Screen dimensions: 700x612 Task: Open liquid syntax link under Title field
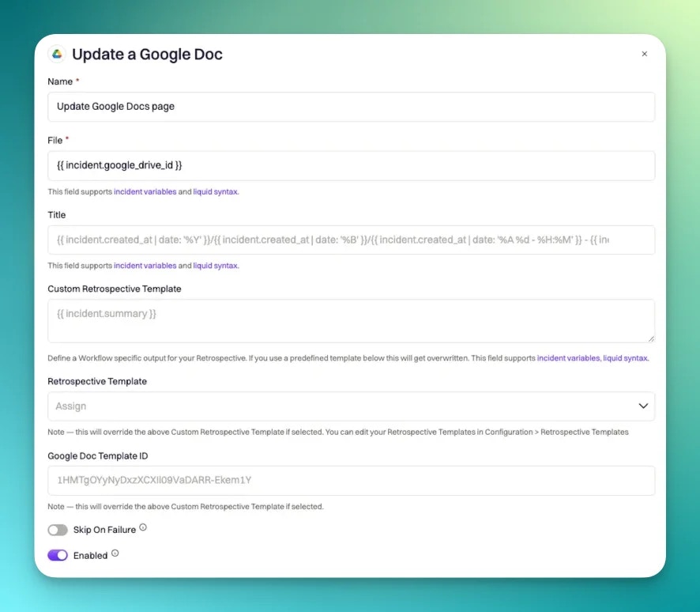(216, 266)
